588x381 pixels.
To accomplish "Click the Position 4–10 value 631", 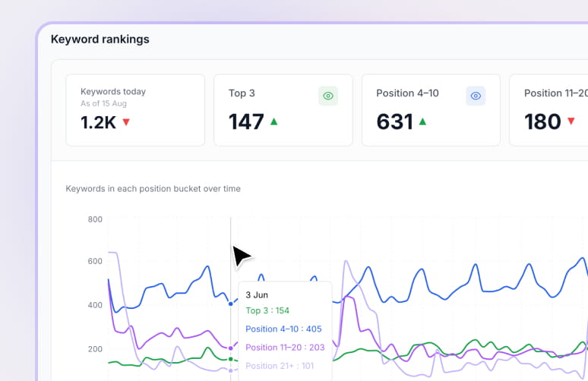I will (x=394, y=121).
